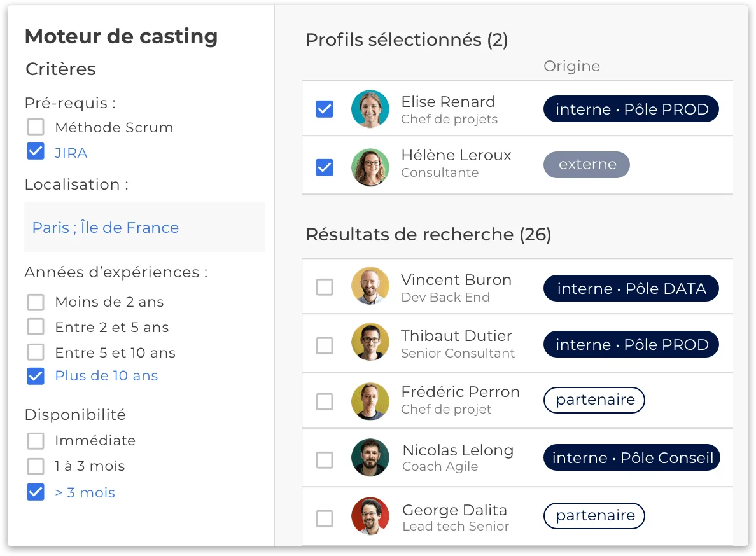Deselect Elise Renard's profile checkbox
This screenshot has height=556, width=756.
point(325,109)
